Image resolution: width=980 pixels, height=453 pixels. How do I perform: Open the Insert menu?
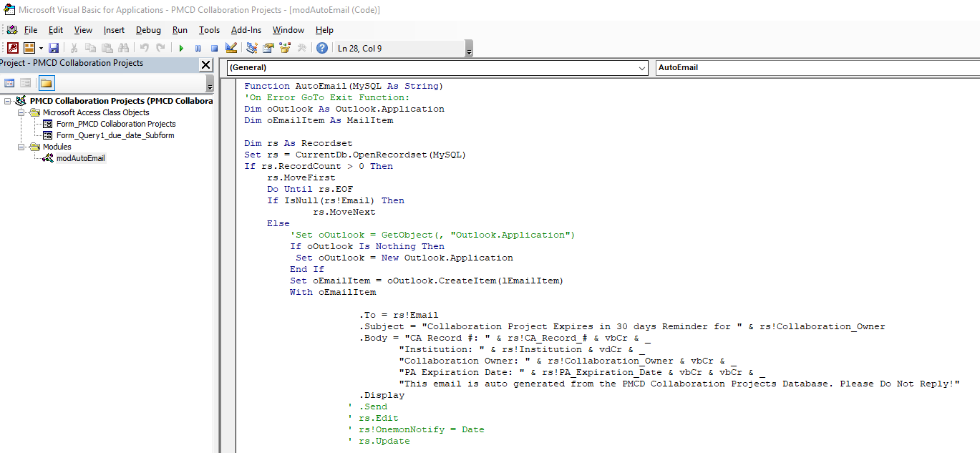(x=114, y=30)
